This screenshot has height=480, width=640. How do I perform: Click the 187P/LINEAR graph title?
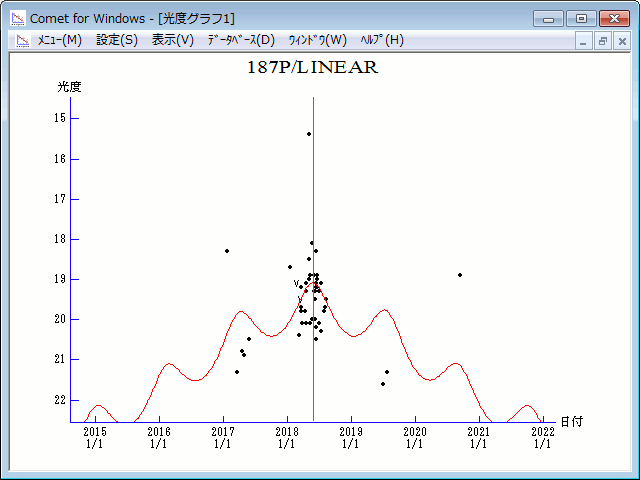(x=312, y=68)
